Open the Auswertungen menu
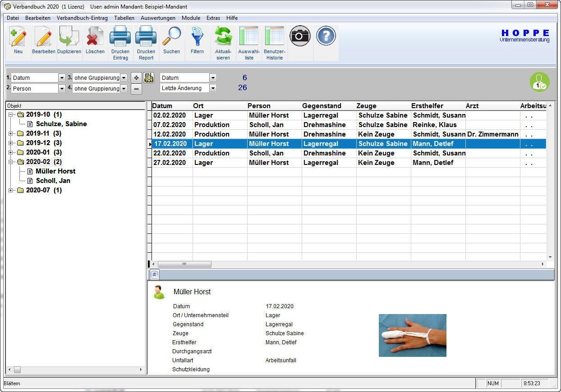The width and height of the screenshot is (561, 392). (x=158, y=18)
